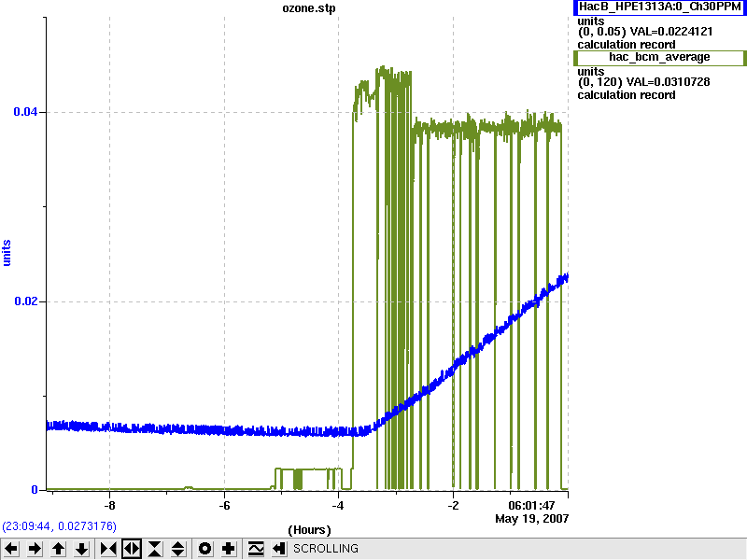Click the ozone.stp graph title
The image size is (747, 560).
(309, 8)
